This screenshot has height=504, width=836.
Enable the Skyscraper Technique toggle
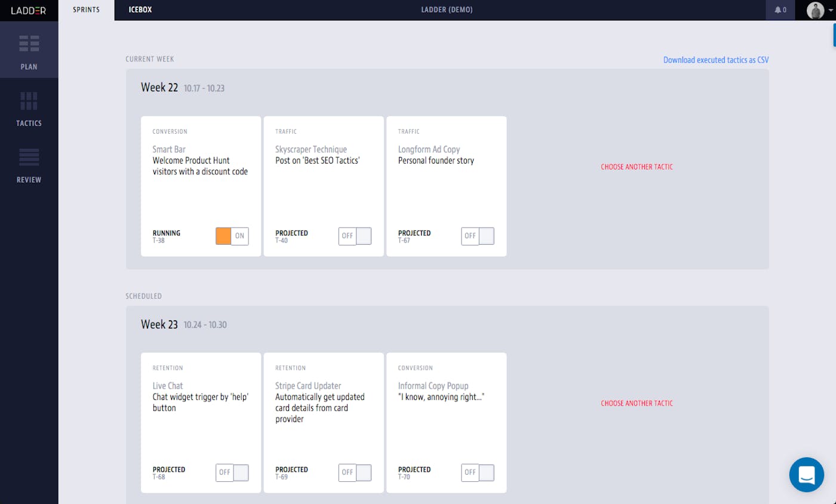click(355, 236)
